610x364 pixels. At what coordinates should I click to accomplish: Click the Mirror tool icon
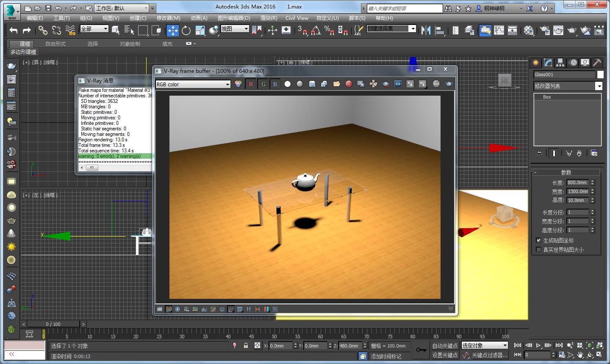point(426,30)
